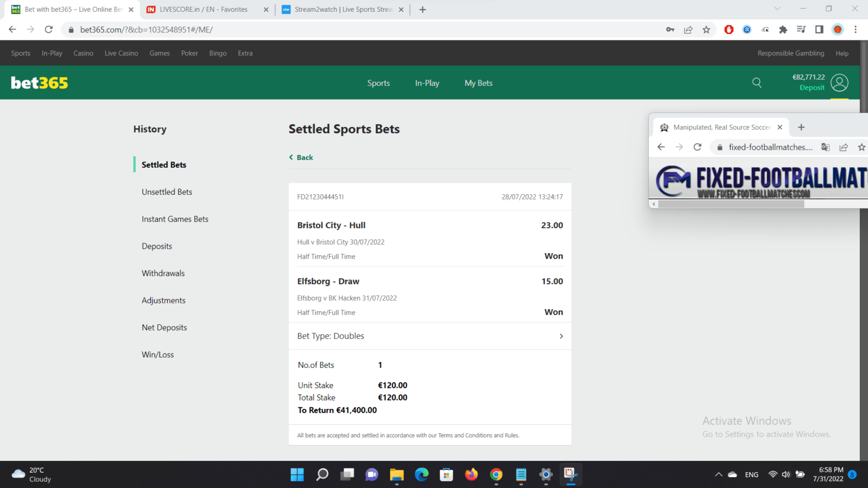Click the share page icon in address bar

(x=688, y=29)
